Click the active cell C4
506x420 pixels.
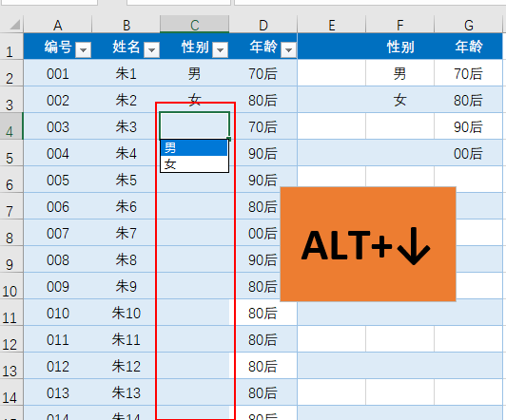195,125
